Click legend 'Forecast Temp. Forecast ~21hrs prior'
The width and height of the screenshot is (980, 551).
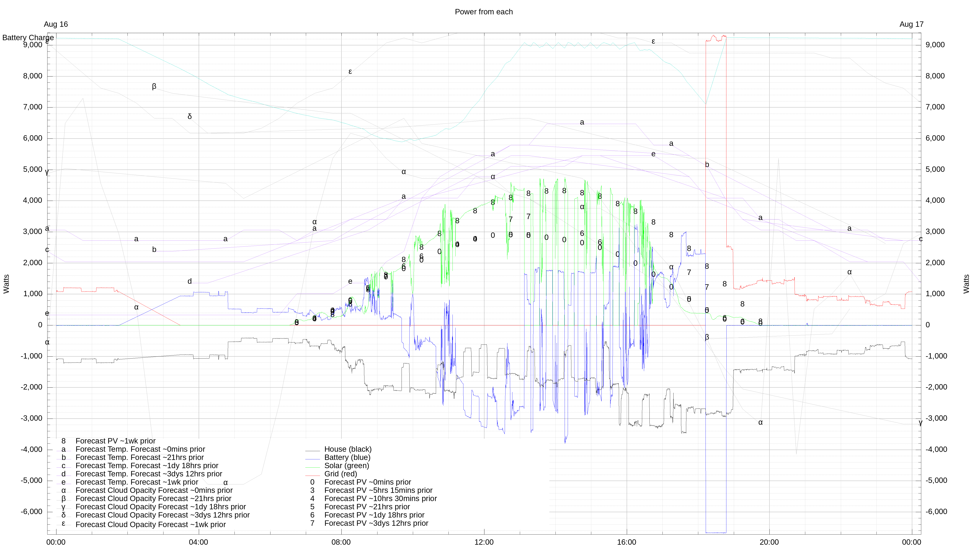[140, 457]
